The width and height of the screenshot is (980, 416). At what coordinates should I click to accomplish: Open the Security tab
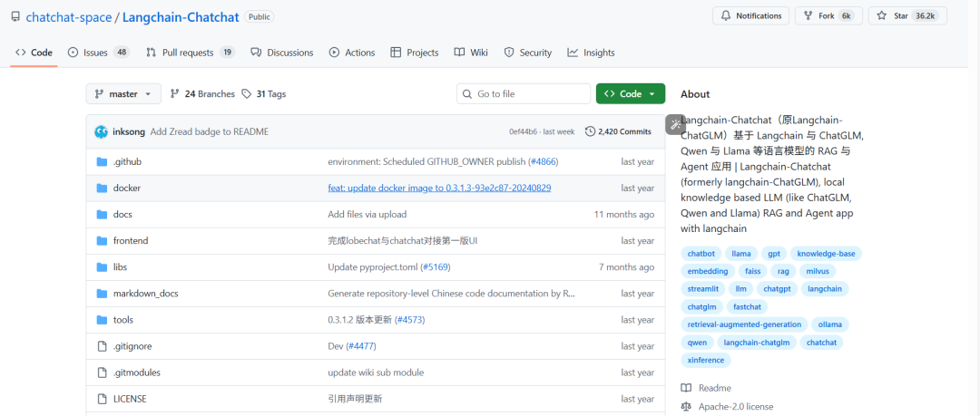(528, 53)
